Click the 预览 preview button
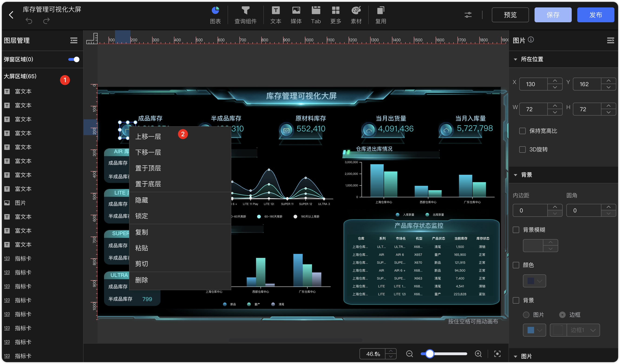 pyautogui.click(x=510, y=15)
